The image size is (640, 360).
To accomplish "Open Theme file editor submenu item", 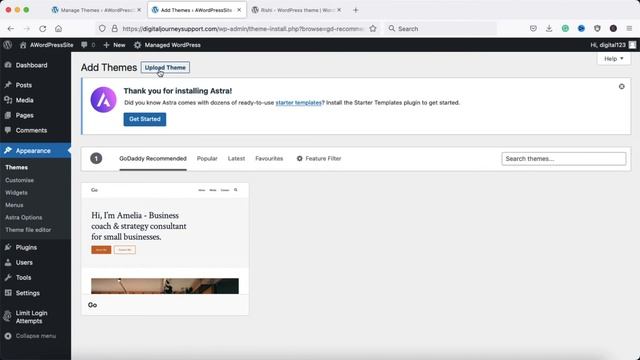I will coord(28,230).
